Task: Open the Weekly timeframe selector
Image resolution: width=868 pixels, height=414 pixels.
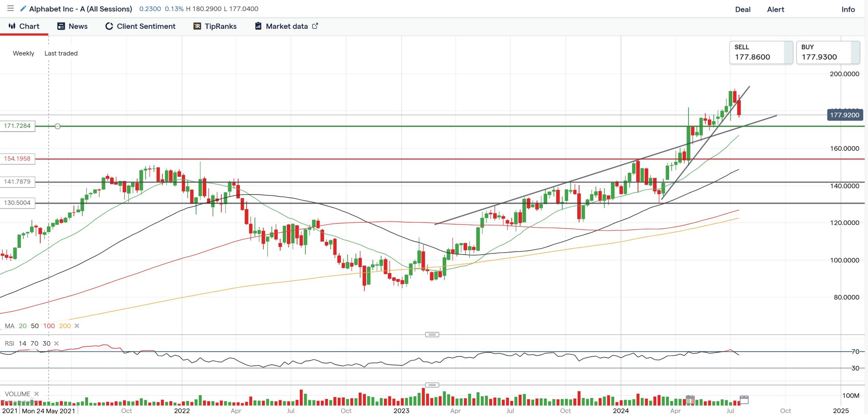Action: 23,53
